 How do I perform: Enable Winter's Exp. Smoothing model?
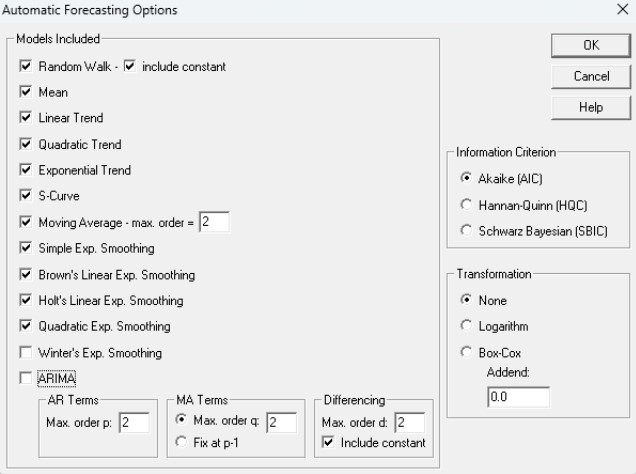click(26, 352)
